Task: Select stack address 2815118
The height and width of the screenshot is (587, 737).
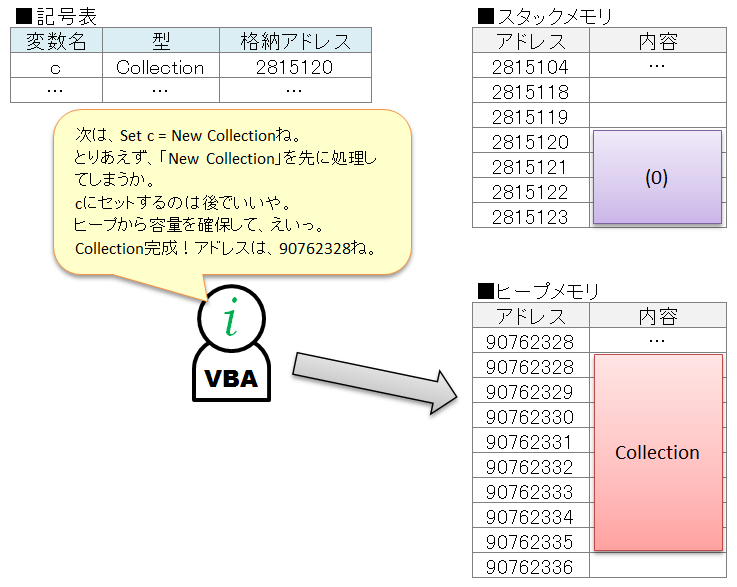Action: click(x=531, y=90)
